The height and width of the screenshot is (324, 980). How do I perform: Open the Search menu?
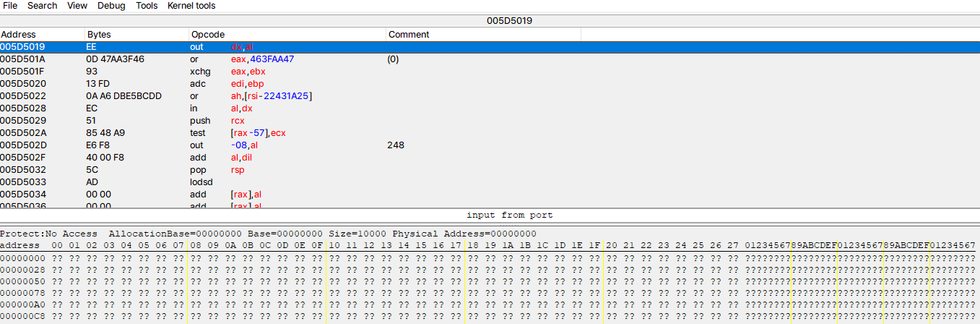[x=42, y=6]
